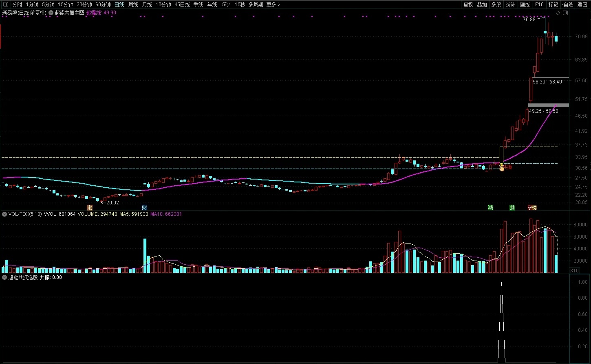Open 多周期 multi-period view
The image size is (591, 364).
tap(256, 4)
